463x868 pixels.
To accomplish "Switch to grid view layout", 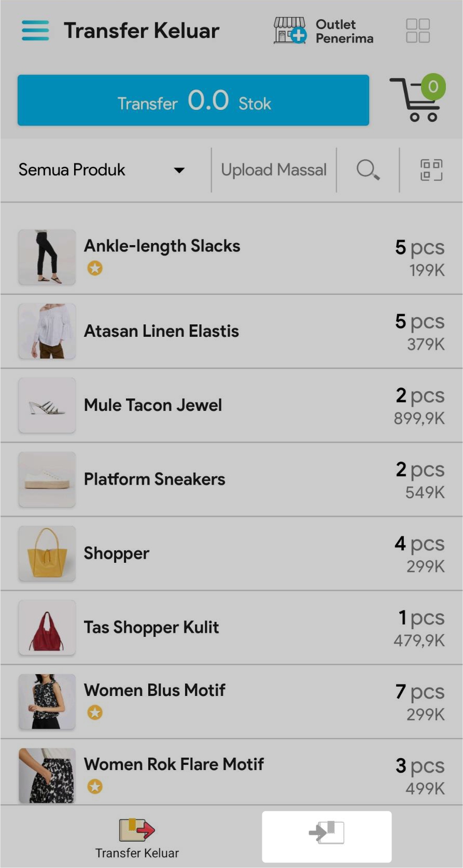I will pos(417,31).
